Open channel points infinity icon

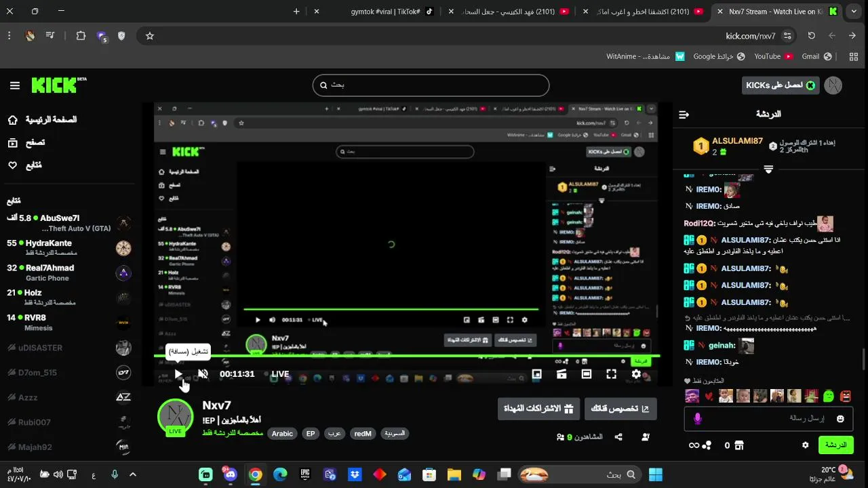coord(694,445)
